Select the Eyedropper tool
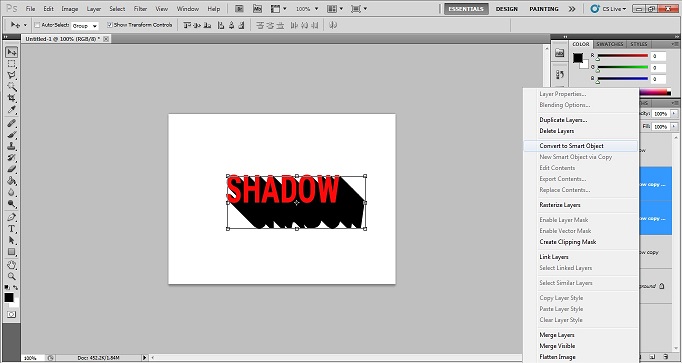The image size is (682, 363). coord(12,109)
